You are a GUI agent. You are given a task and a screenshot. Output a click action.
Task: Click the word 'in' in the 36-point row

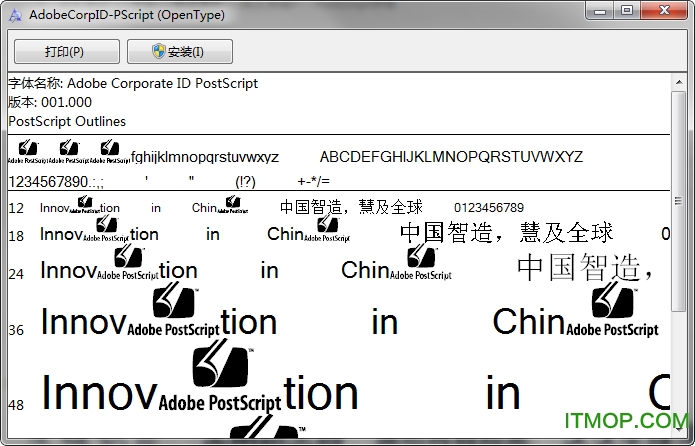[x=385, y=322]
